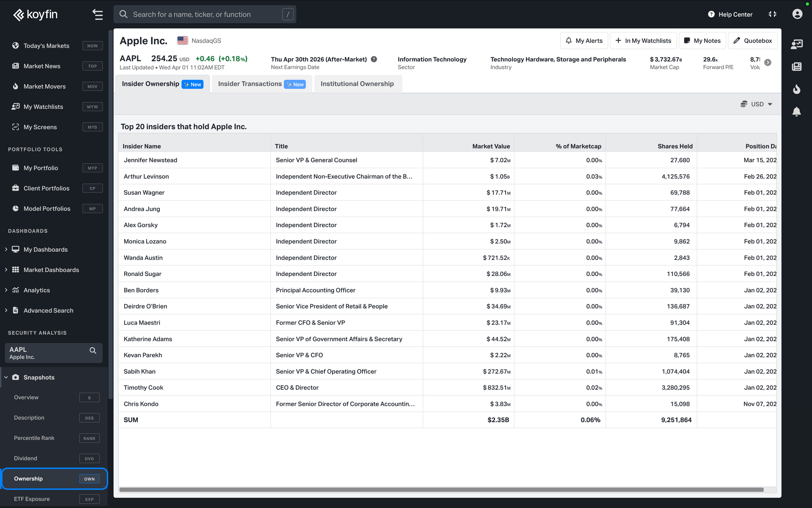Collapse the Snapshots section

pos(6,377)
